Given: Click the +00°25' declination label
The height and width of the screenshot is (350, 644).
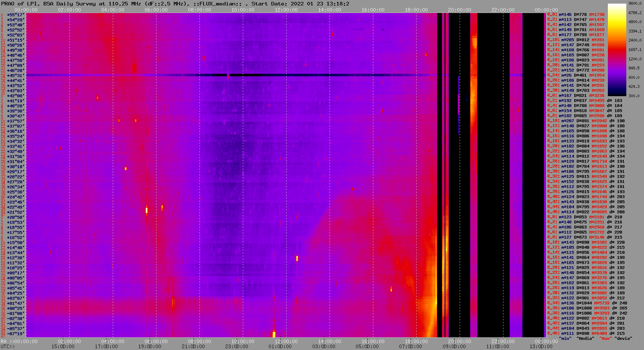Looking at the screenshot, I should pyautogui.click(x=16, y=308).
